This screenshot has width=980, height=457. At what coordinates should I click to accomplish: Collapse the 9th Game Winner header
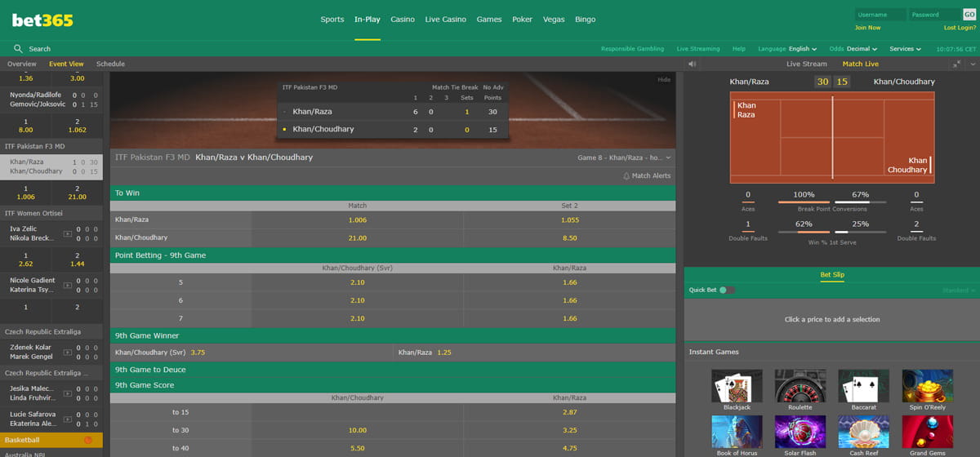393,335
